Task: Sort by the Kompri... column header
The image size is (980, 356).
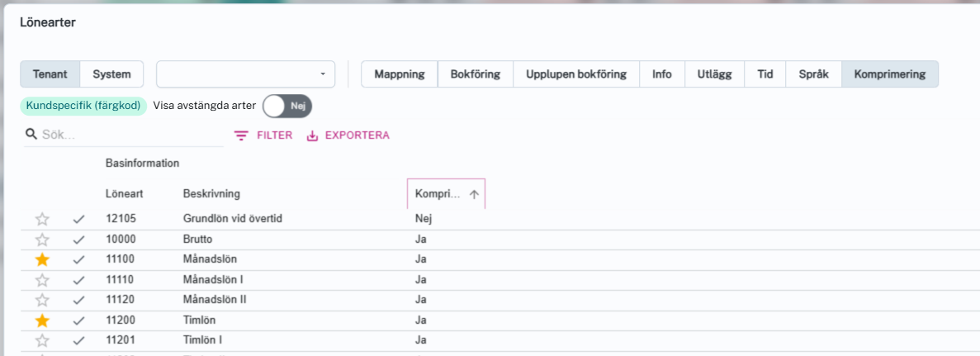Action: coord(438,194)
